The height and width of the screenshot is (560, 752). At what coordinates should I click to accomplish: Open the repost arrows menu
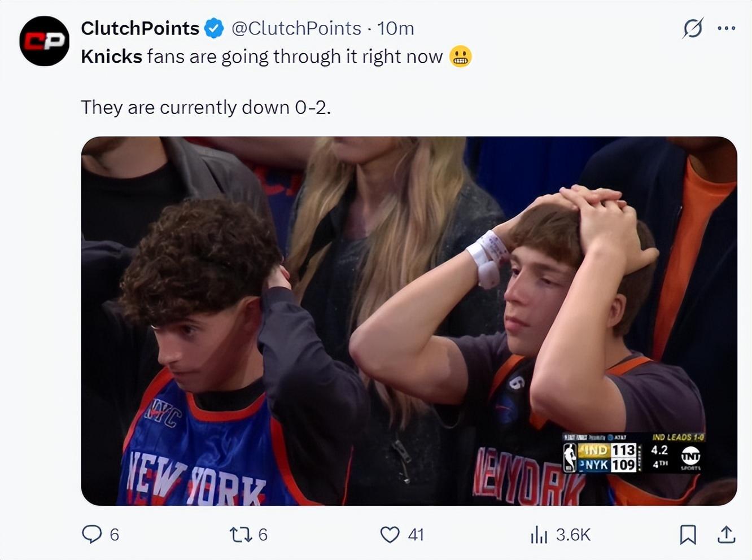click(x=241, y=534)
